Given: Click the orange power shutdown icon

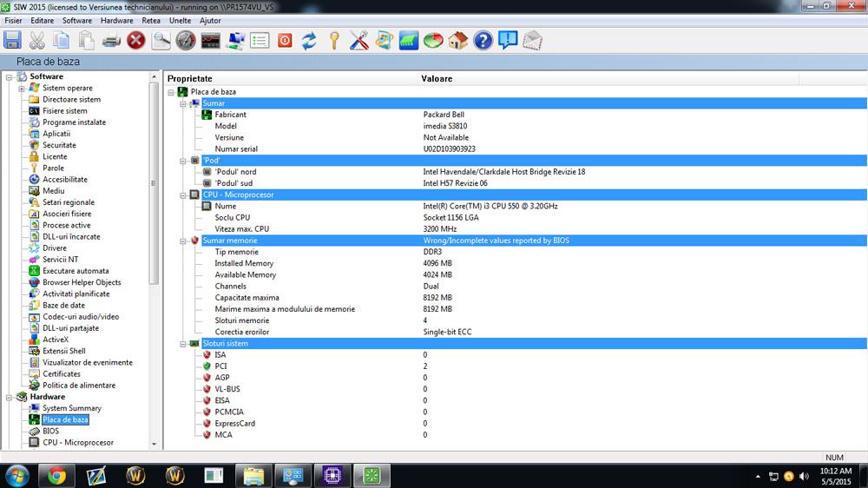Looking at the screenshot, I should tap(285, 41).
